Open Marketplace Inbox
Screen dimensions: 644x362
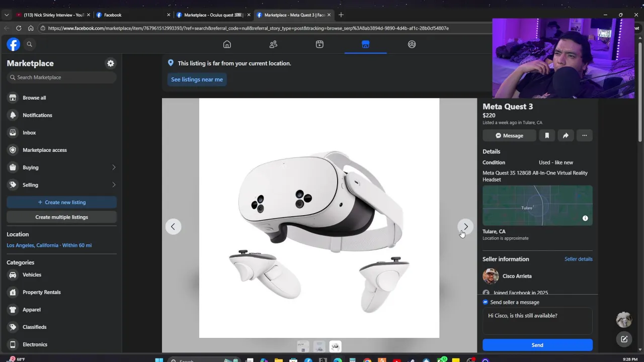pos(61,133)
